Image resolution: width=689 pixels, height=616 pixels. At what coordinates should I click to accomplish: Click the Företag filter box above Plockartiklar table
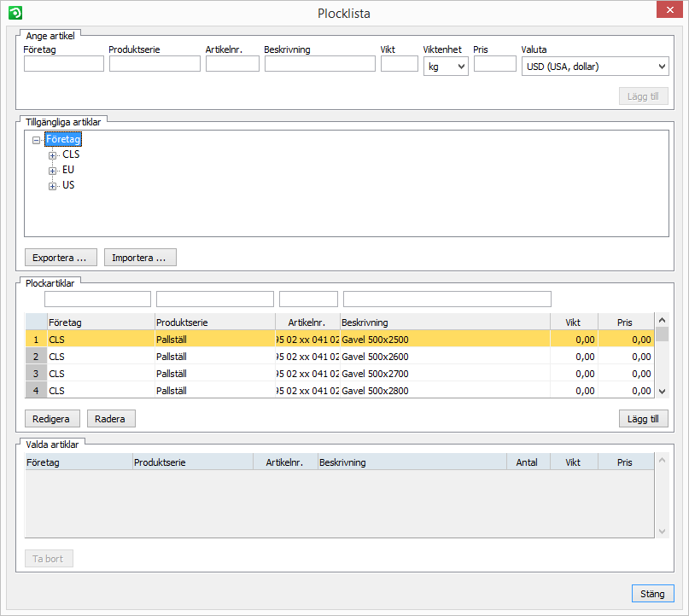point(97,299)
